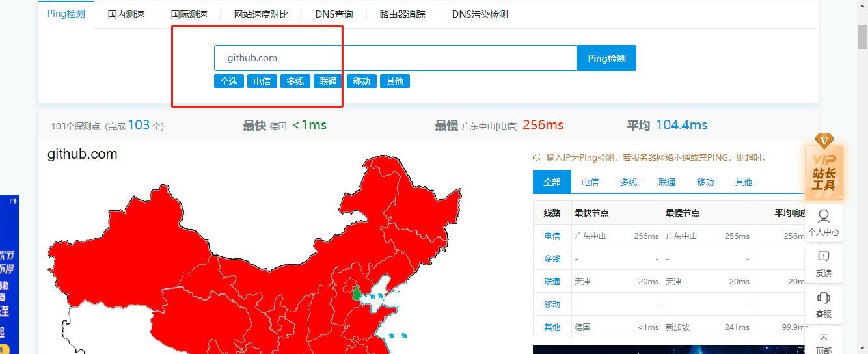Screen dimensions: 868x354
Task: Open the 移动 row link in table
Action: 552,305
